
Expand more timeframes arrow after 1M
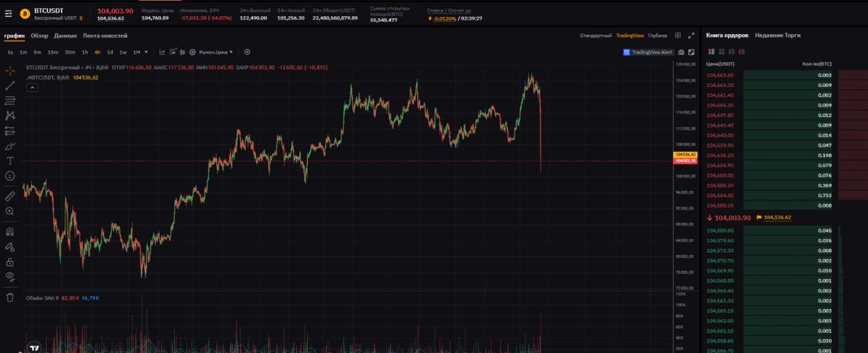pos(146,52)
